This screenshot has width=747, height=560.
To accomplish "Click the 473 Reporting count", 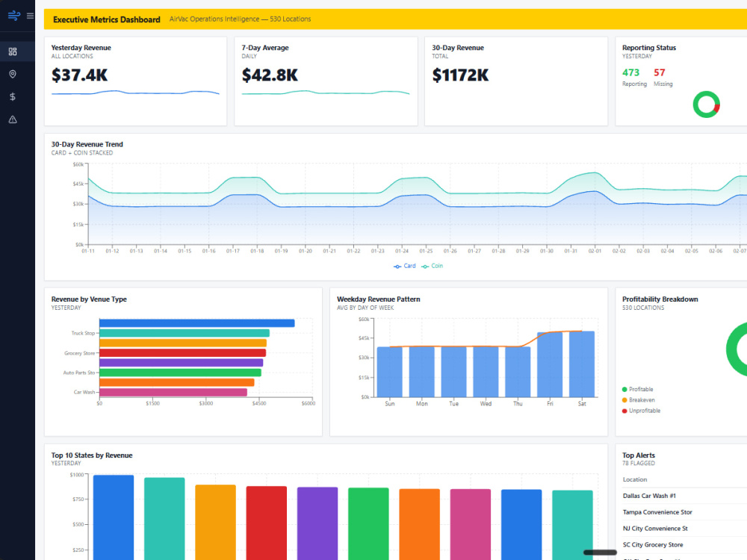I will pyautogui.click(x=630, y=72).
